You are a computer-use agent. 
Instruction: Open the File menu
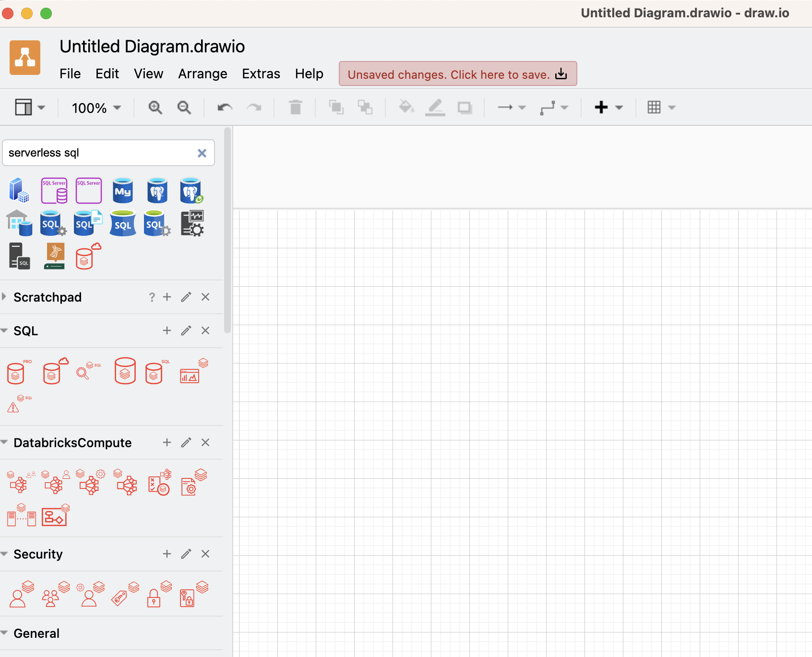pos(70,73)
